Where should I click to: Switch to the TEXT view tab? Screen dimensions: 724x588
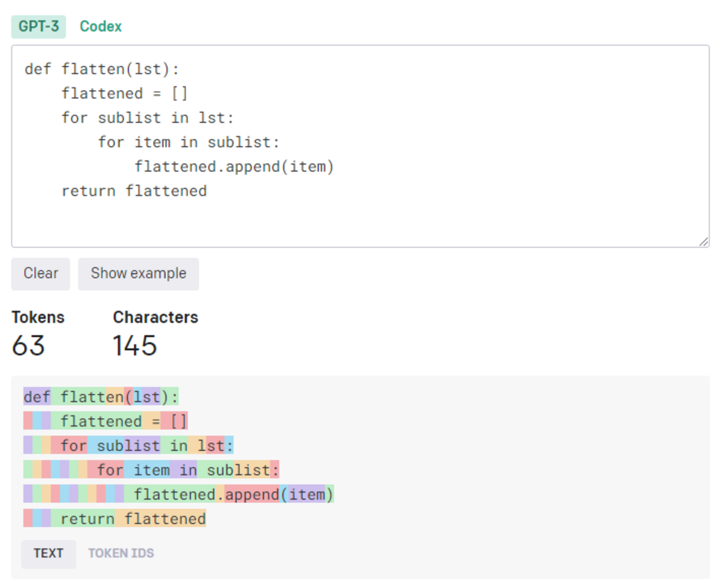click(48, 553)
